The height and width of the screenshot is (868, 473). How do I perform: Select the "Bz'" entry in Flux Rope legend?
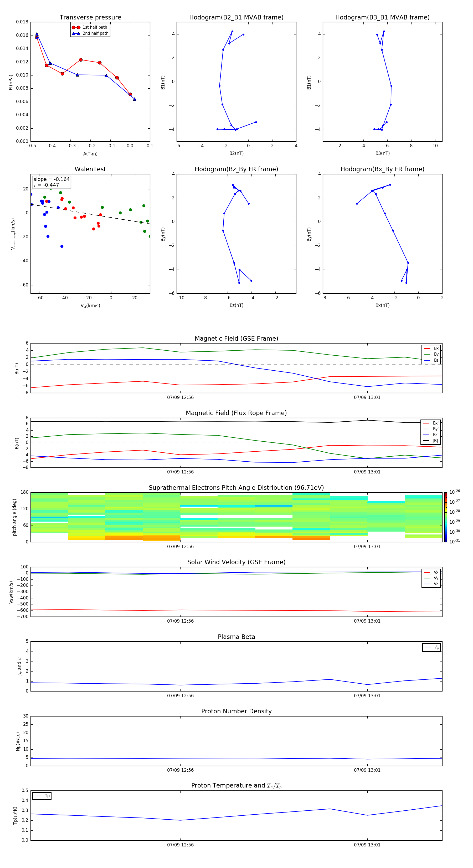[431, 435]
